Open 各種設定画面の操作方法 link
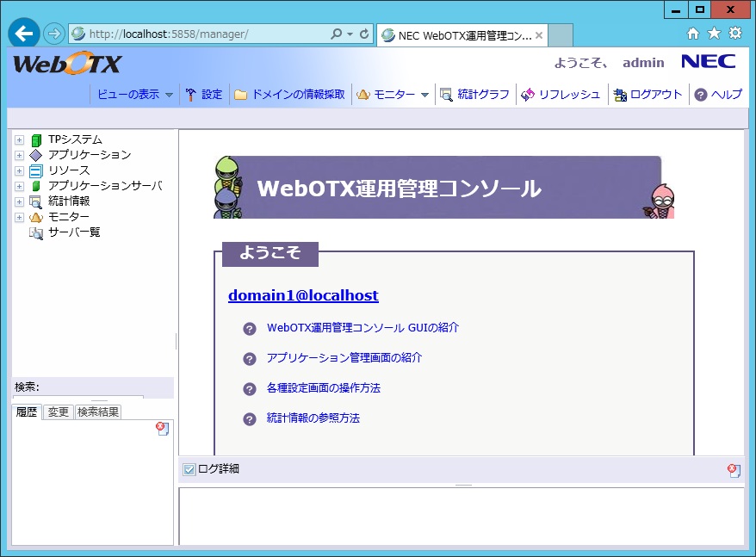The width and height of the screenshot is (756, 557). 324,388
